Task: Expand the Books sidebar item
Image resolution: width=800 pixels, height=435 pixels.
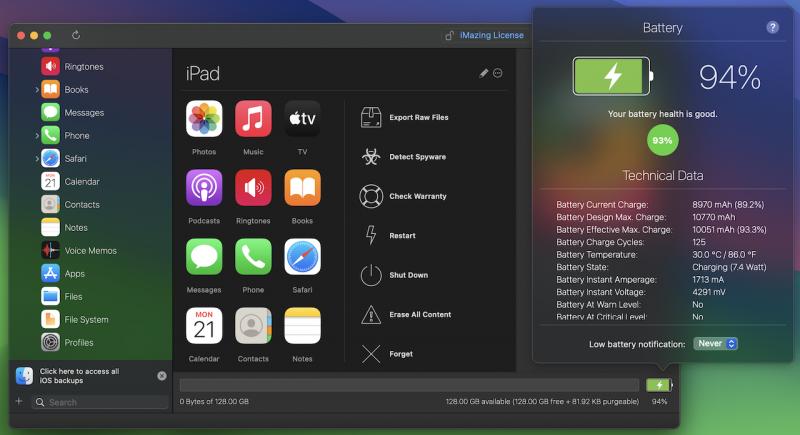Action: point(36,90)
